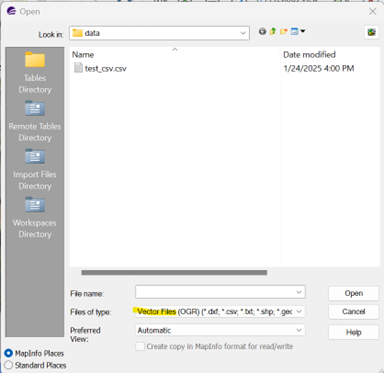This screenshot has width=384, height=373.
Task: Select the test_csv.csv file
Action: 105,69
